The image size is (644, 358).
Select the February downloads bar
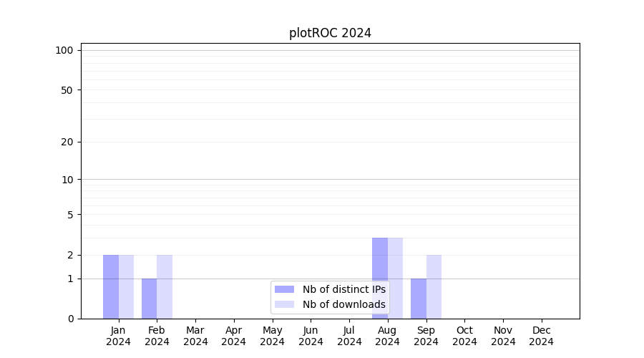165,286
